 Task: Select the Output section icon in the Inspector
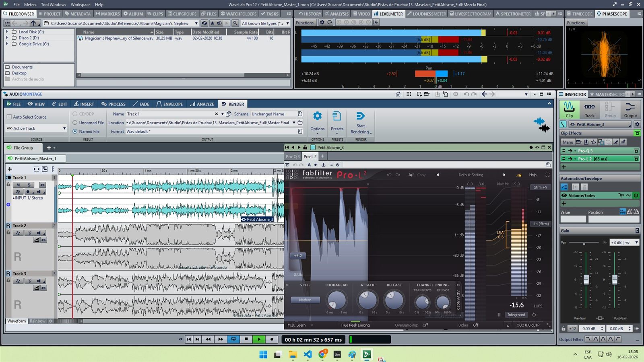(630, 108)
